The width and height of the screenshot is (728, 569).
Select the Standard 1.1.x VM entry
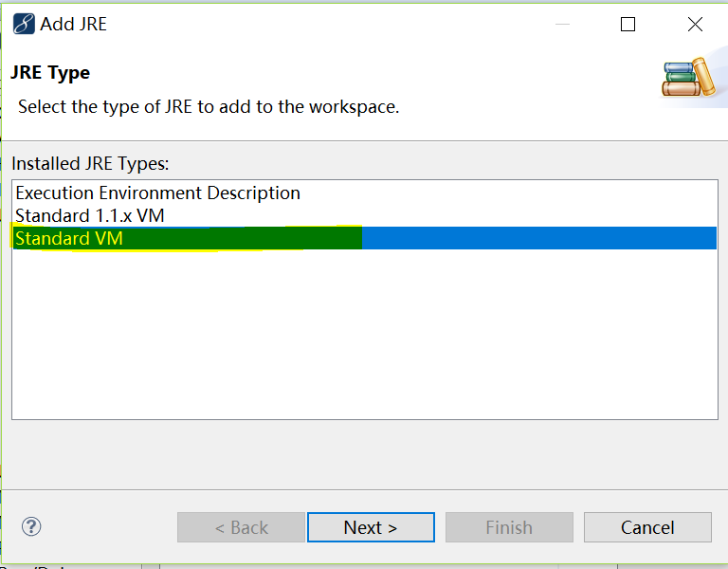point(364,215)
